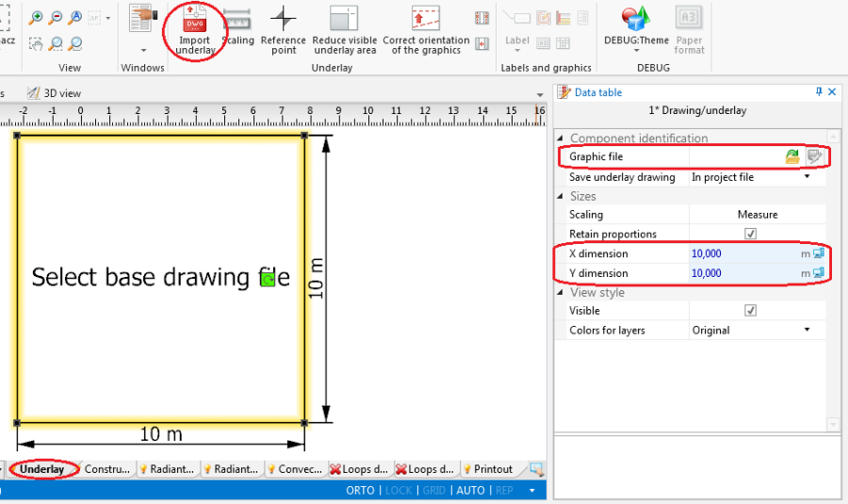Open the Save underlay drawing dropdown
Viewport: 848px width, 504px height.
pos(807,177)
